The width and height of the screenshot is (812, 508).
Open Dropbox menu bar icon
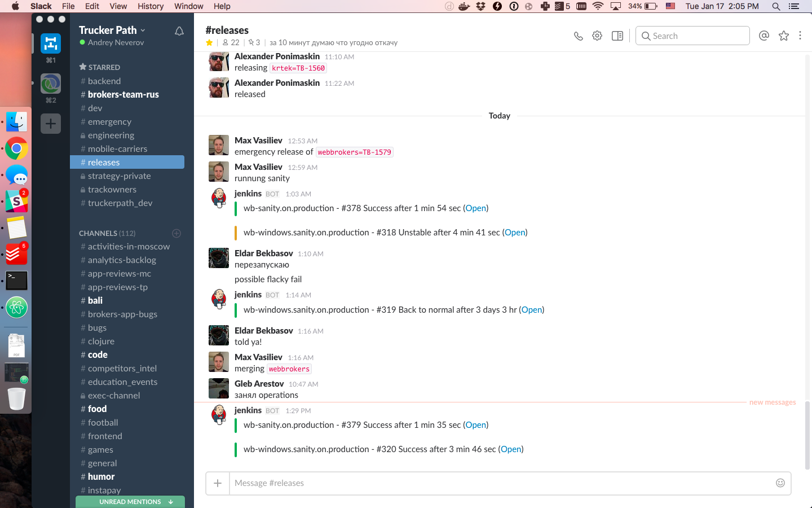pos(480,6)
